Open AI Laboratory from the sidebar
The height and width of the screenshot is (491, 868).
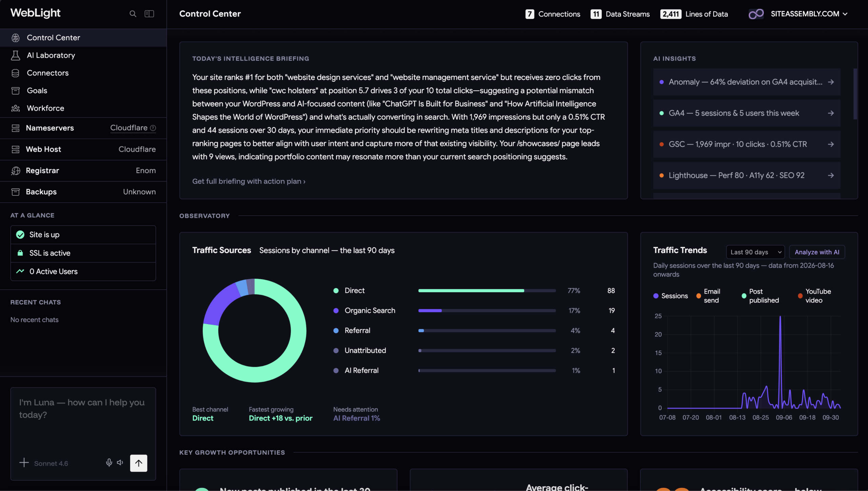[83, 55]
